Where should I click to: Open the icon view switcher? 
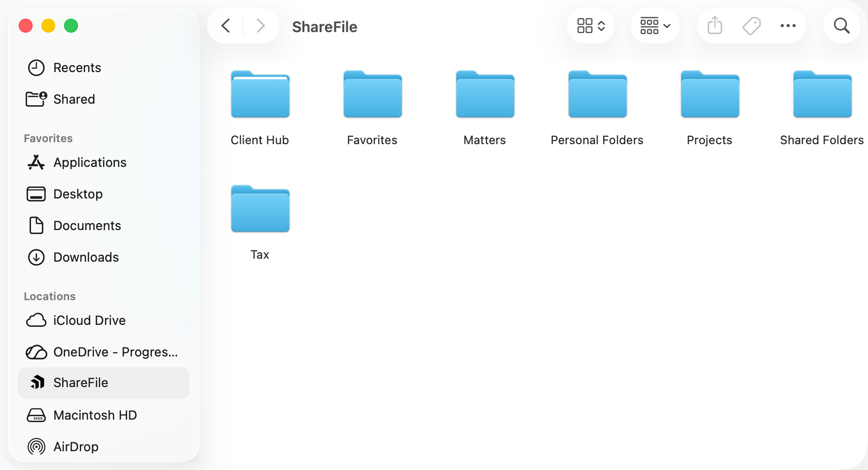591,26
